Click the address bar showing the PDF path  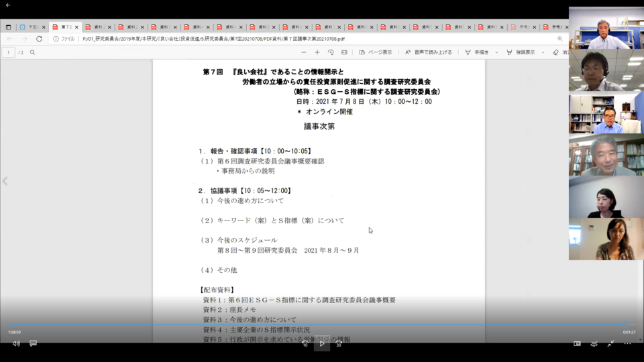pyautogui.click(x=213, y=39)
